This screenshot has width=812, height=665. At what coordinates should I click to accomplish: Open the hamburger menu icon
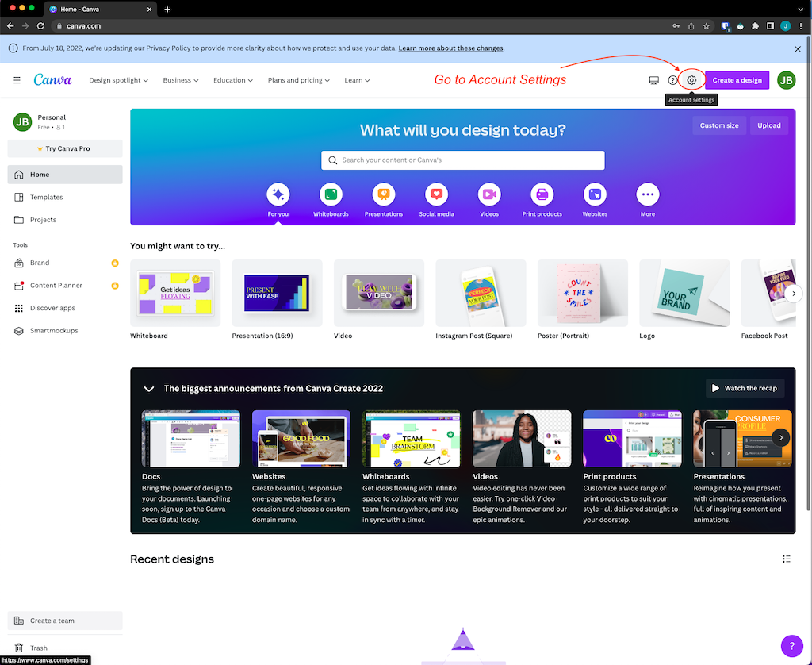17,80
